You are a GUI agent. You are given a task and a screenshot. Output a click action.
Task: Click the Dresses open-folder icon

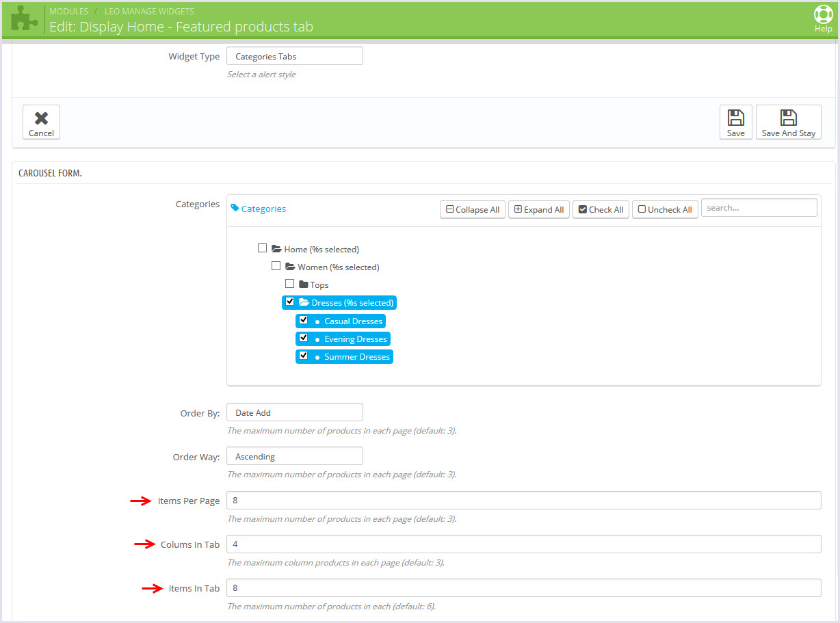point(304,302)
